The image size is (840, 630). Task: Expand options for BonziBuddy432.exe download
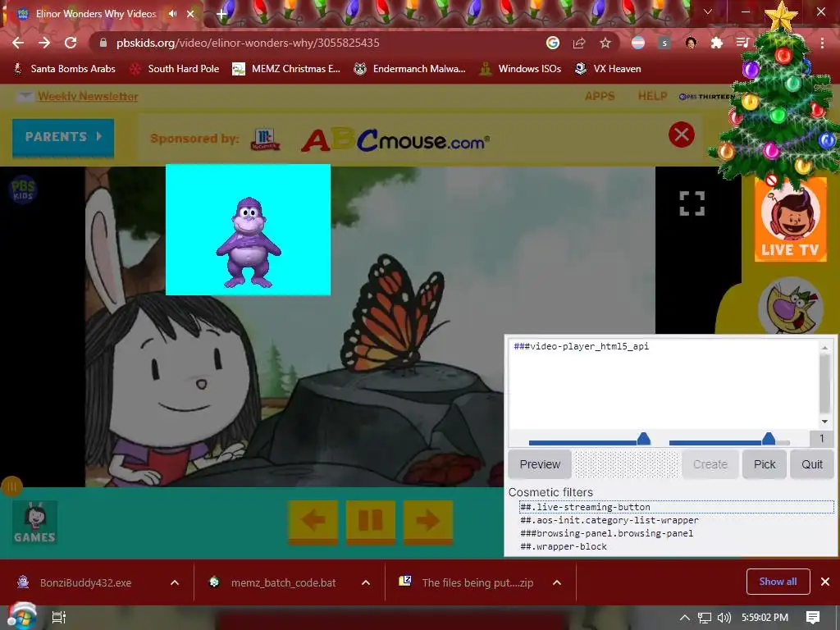[x=175, y=582]
